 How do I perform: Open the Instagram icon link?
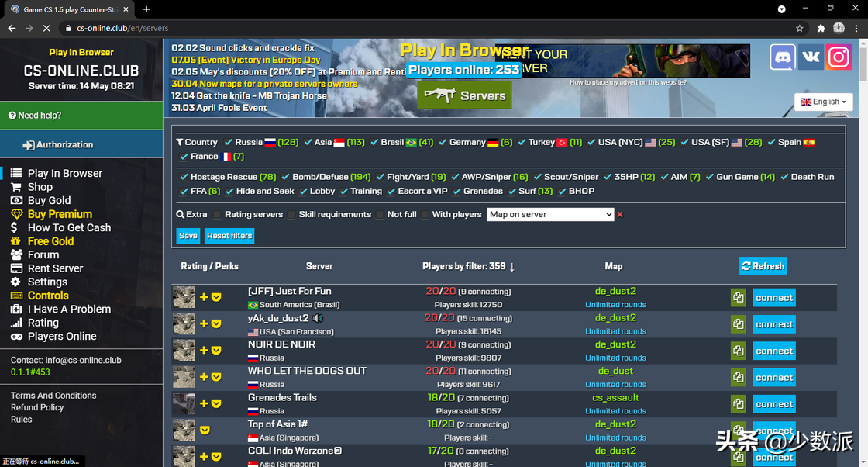pos(839,57)
